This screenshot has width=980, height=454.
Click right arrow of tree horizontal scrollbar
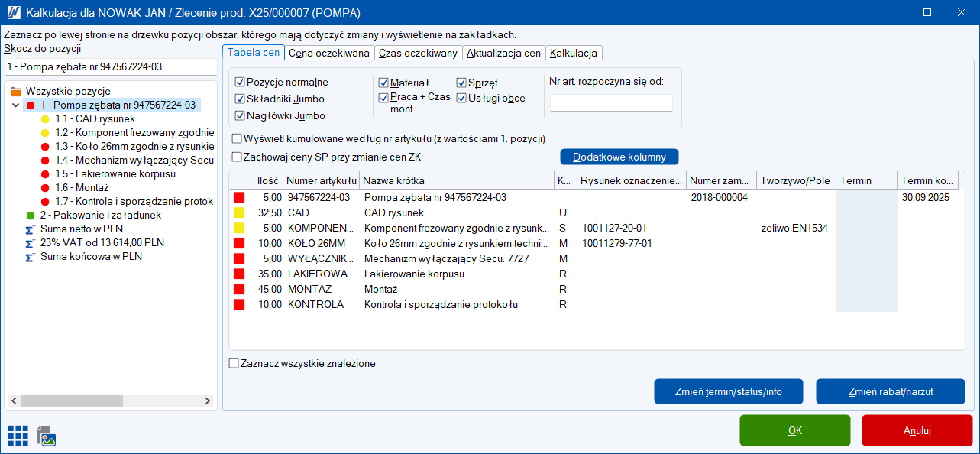(209, 400)
